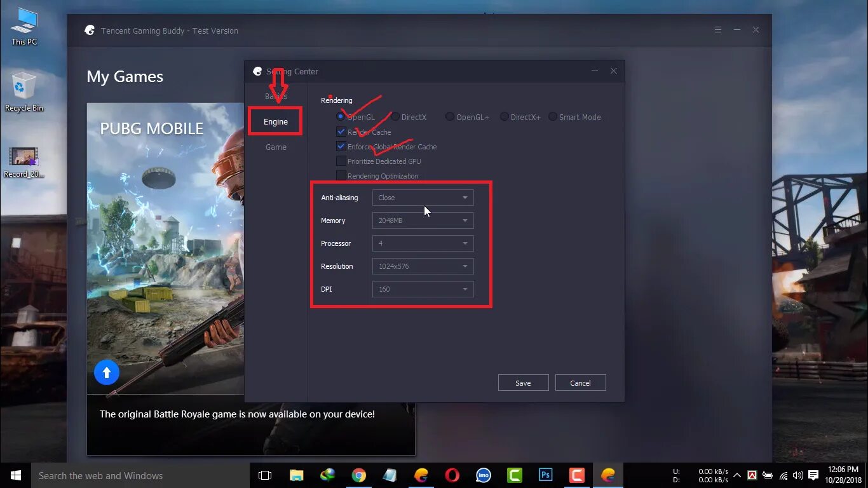Switch to the Basics settings tab
This screenshot has height=488, width=868.
276,97
